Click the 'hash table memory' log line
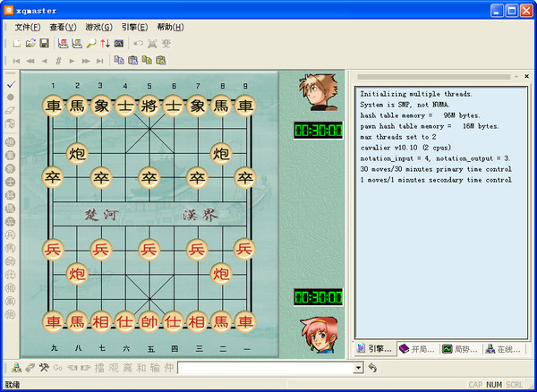Image resolution: width=537 pixels, height=392 pixels. (x=420, y=115)
